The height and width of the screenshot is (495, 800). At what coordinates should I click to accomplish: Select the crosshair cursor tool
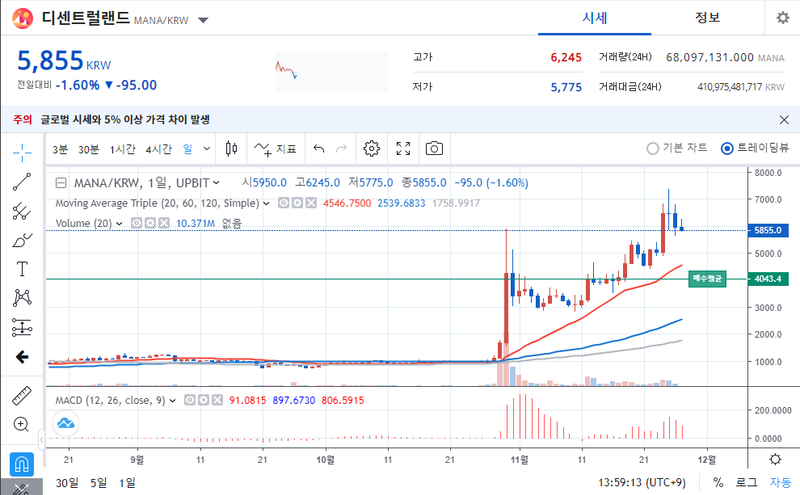point(22,152)
